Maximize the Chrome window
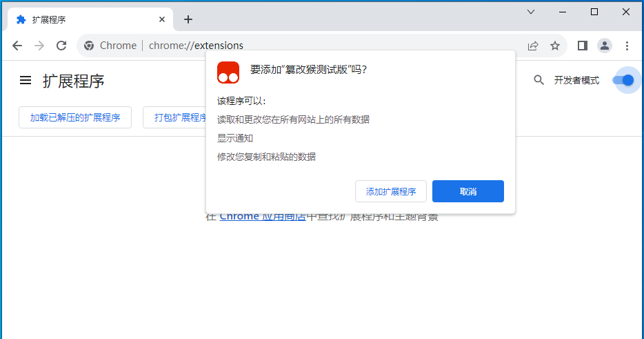Screen dimensions: 644x339 [594, 12]
